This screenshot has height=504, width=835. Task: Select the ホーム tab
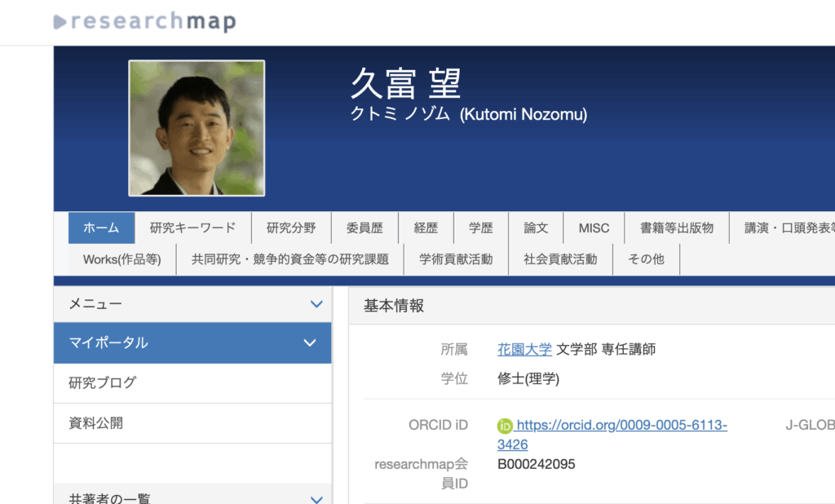[101, 228]
